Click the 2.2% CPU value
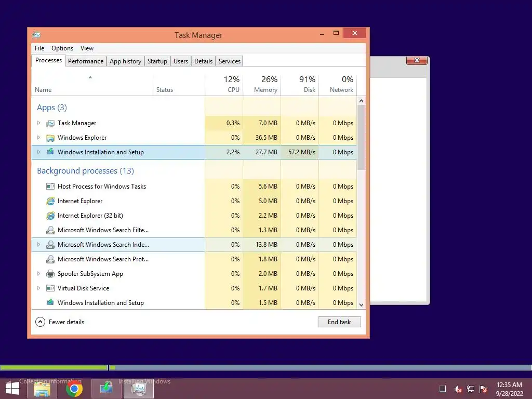Image resolution: width=532 pixels, height=399 pixels. [x=233, y=152]
